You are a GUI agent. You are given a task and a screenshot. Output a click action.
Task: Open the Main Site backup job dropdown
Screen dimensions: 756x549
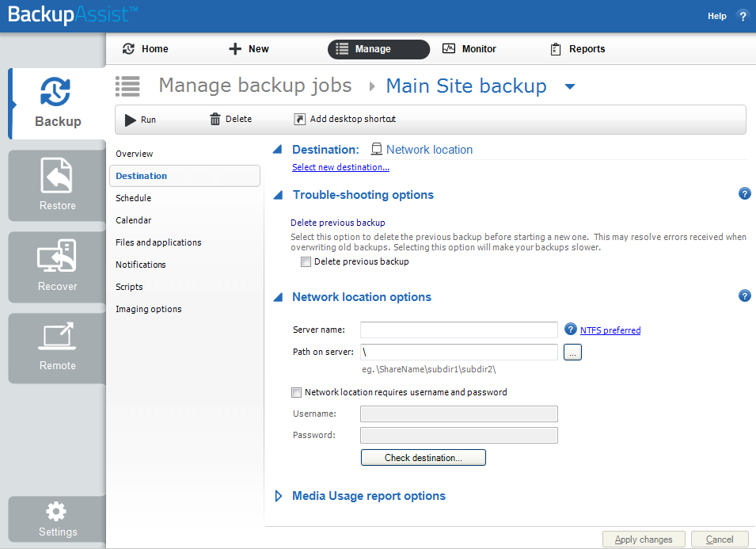click(570, 87)
